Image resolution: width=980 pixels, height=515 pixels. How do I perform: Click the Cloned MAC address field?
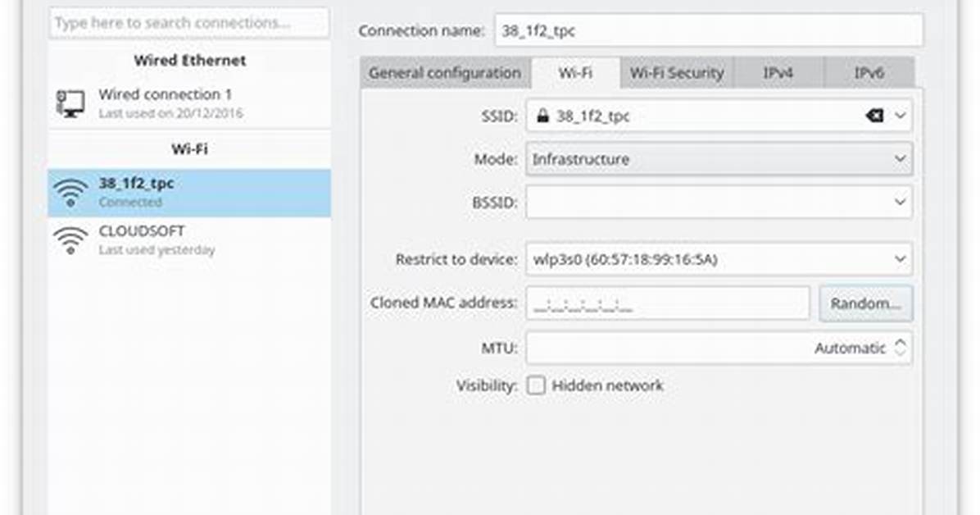click(x=668, y=303)
